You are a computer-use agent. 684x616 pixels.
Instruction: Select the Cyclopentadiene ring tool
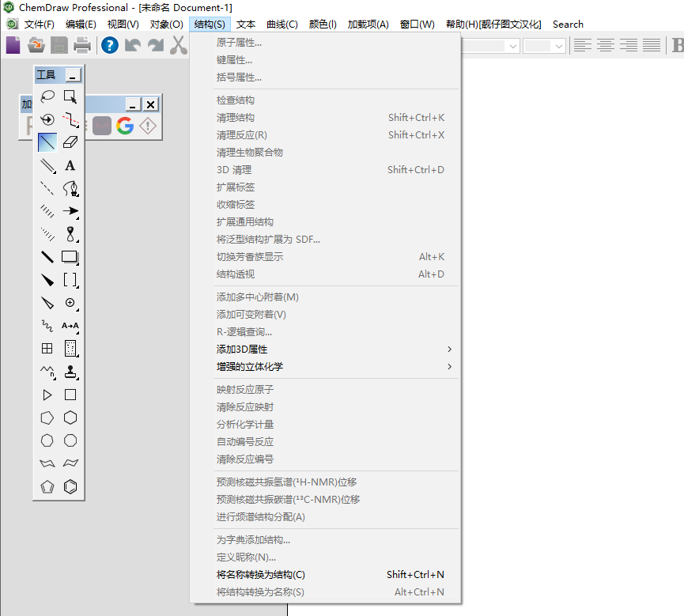[47, 486]
